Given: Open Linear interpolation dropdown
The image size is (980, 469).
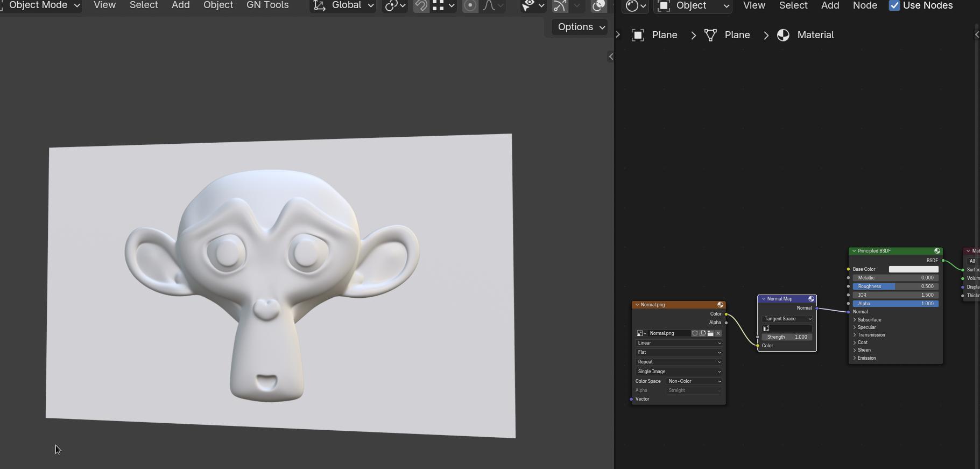Looking at the screenshot, I should coord(679,343).
